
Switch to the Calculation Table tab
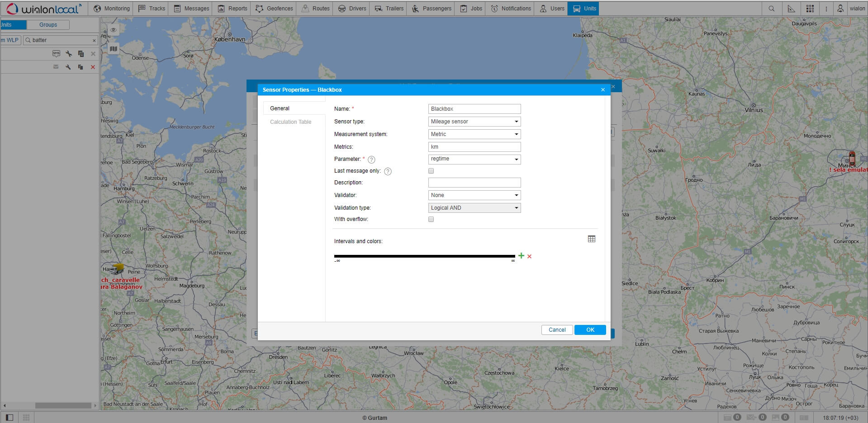tap(290, 122)
